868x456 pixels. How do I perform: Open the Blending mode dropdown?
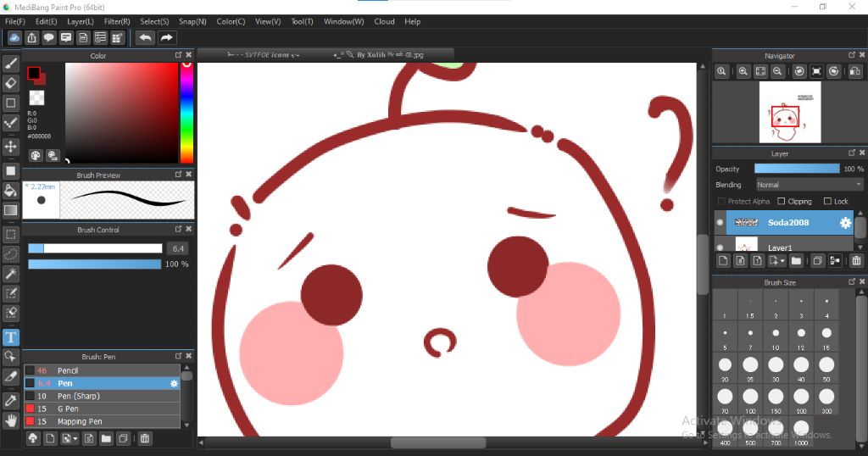point(810,184)
